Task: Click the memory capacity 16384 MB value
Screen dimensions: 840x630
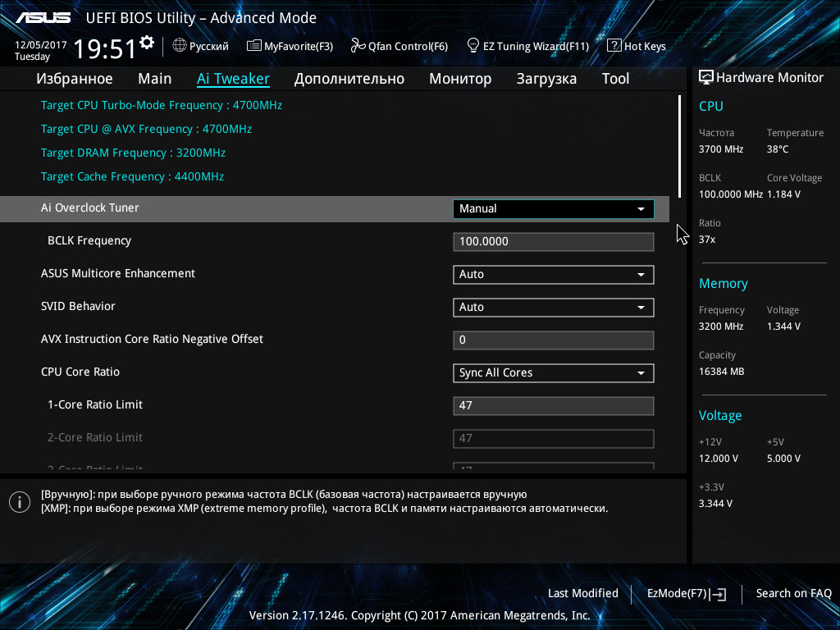Action: pos(722,372)
